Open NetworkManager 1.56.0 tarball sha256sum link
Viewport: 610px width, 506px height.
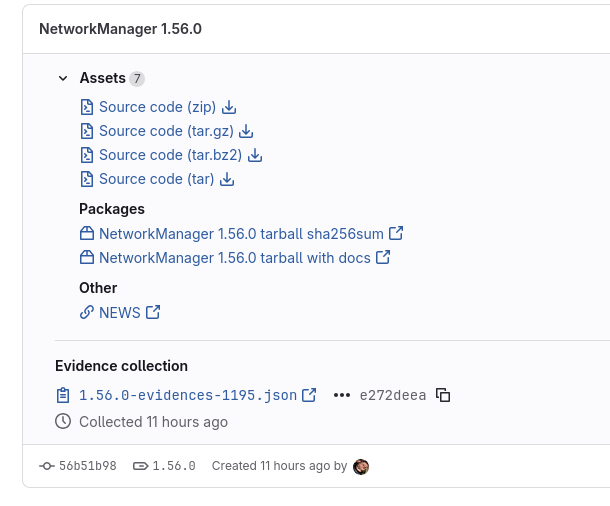coord(241,234)
